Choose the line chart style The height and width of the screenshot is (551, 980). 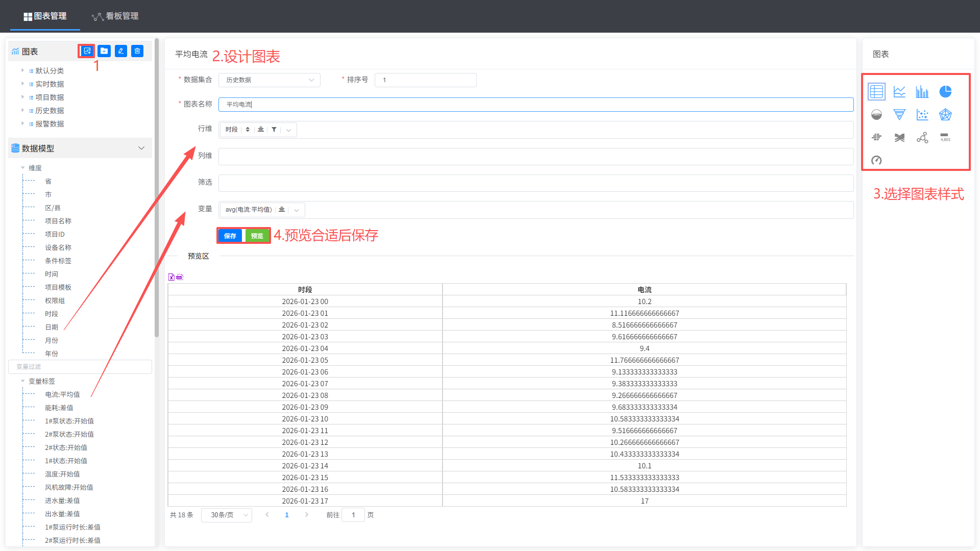tap(899, 92)
